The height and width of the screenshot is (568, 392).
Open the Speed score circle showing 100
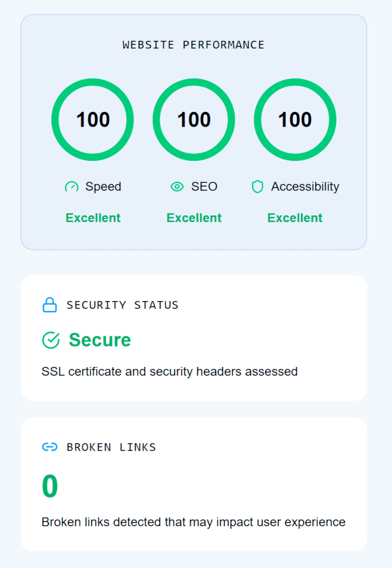(x=93, y=120)
